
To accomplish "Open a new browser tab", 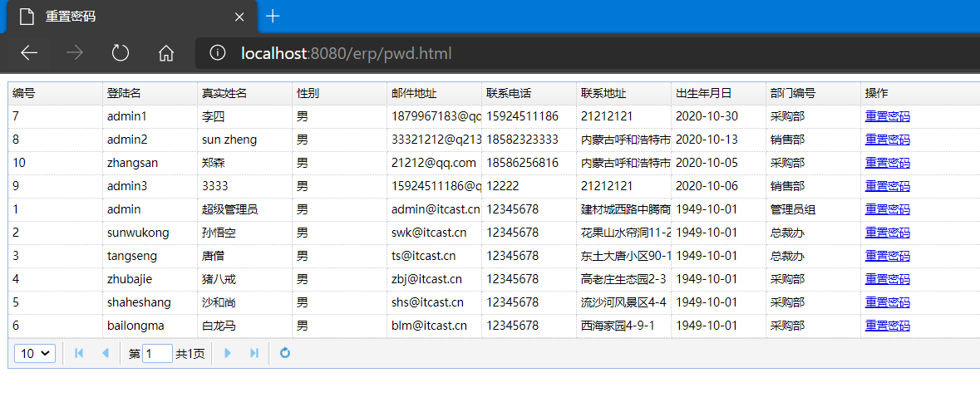I will [273, 17].
